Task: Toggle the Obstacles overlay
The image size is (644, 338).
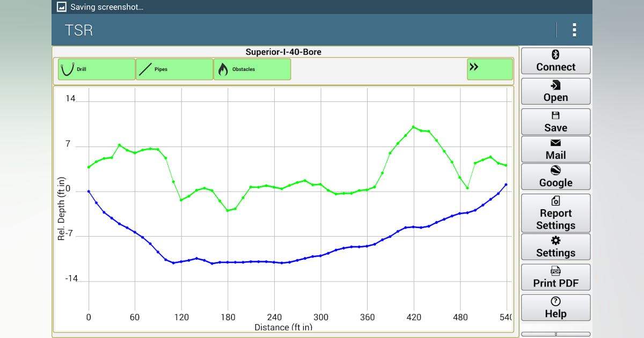Action: coord(252,69)
